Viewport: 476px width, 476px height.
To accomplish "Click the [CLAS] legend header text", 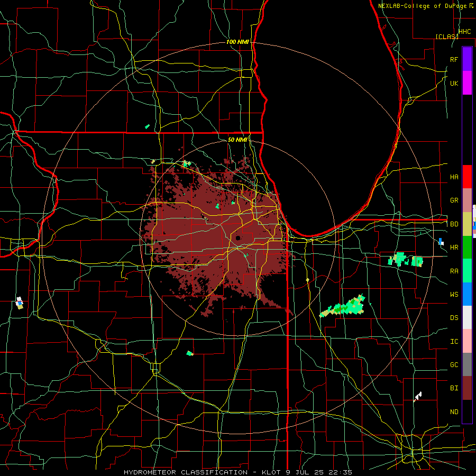I will pyautogui.click(x=447, y=36).
